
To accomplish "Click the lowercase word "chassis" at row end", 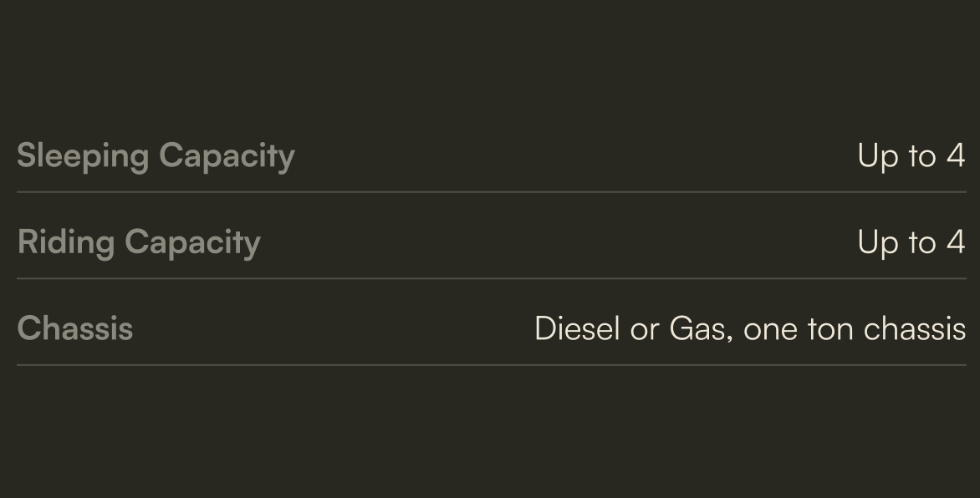I will point(915,328).
